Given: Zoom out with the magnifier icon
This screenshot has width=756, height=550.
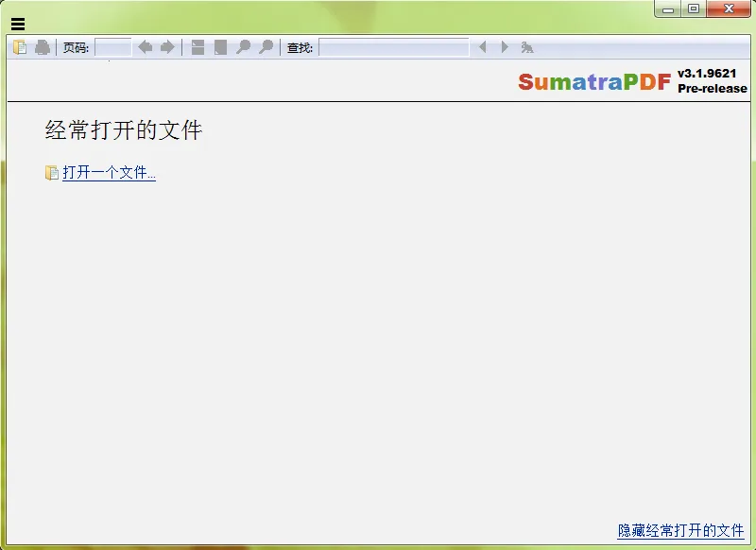Looking at the screenshot, I should 244,46.
